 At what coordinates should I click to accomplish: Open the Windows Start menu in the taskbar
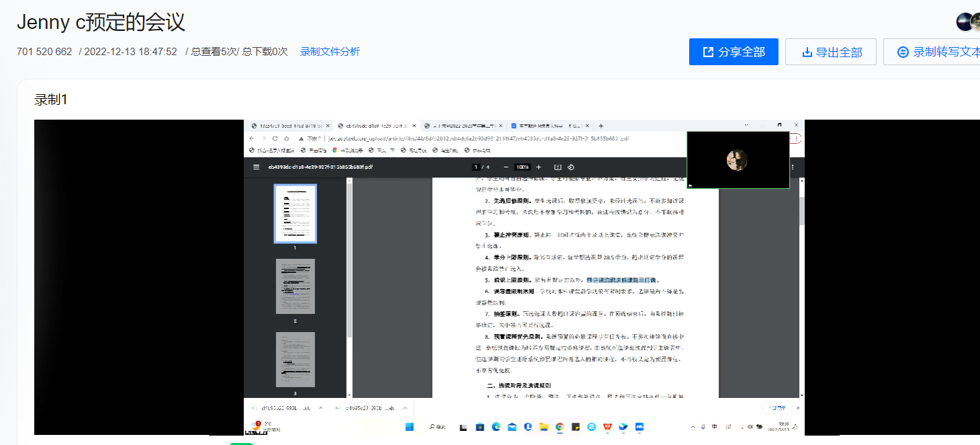point(410,427)
